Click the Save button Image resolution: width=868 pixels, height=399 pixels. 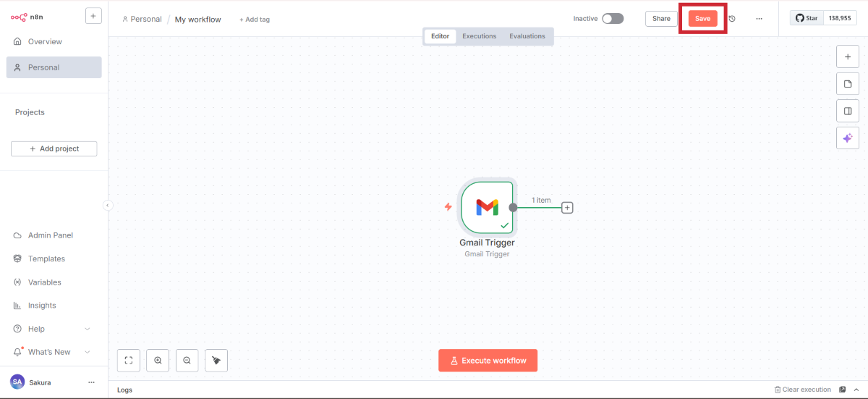702,19
